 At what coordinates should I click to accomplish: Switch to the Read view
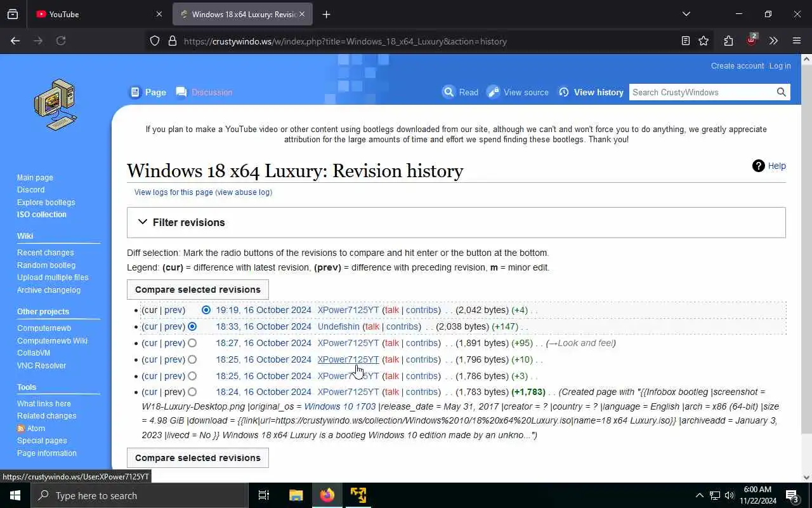pyautogui.click(x=461, y=92)
